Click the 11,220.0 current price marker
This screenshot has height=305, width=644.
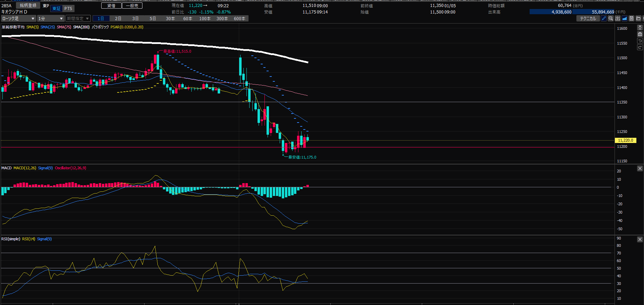(x=625, y=140)
